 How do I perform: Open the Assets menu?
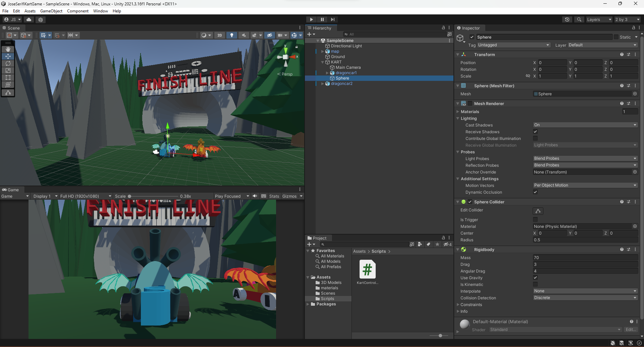coord(30,11)
